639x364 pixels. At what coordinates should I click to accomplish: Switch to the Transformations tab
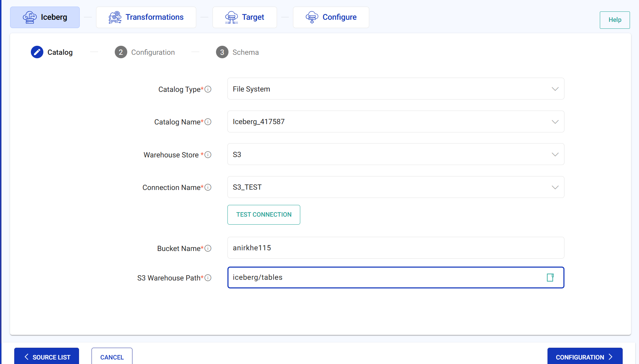pos(146,17)
